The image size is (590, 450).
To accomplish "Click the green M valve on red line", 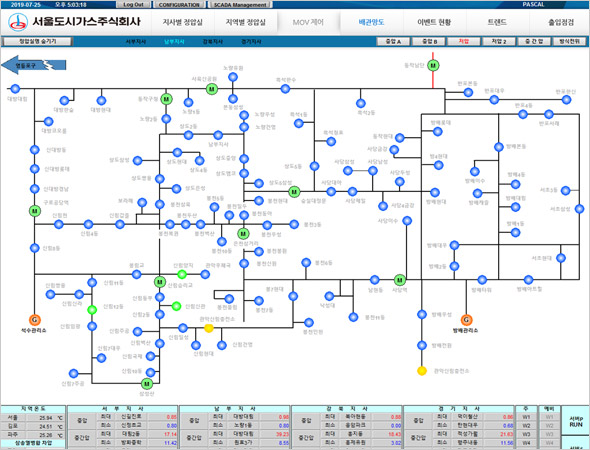I will pyautogui.click(x=433, y=65).
